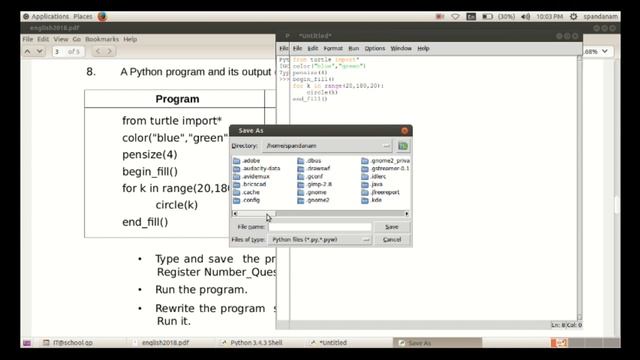Image resolution: width=640 pixels, height=360 pixels.
Task: Expand the Files of type dropdown
Action: point(366,240)
